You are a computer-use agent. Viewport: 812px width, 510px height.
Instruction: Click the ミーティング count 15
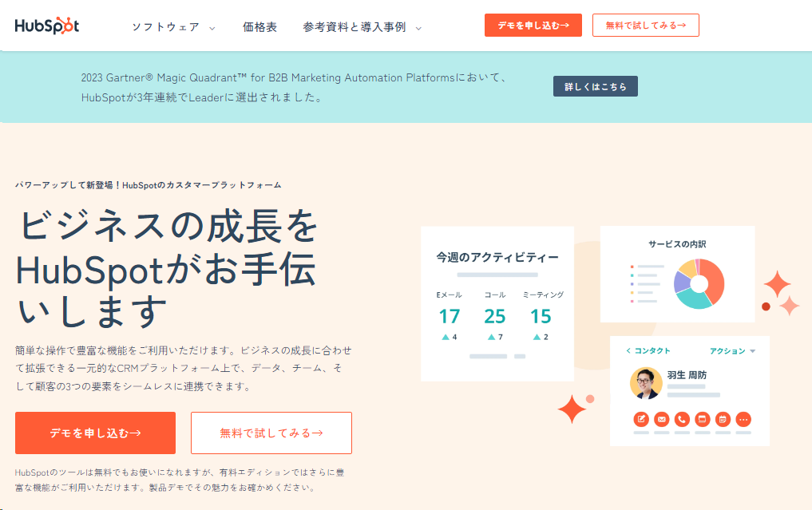tap(540, 316)
